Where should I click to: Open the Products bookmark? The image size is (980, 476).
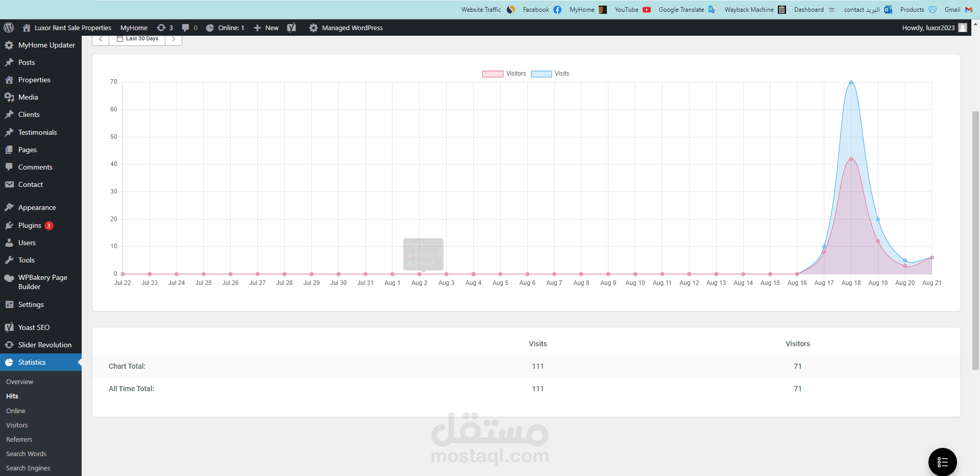tap(918, 10)
